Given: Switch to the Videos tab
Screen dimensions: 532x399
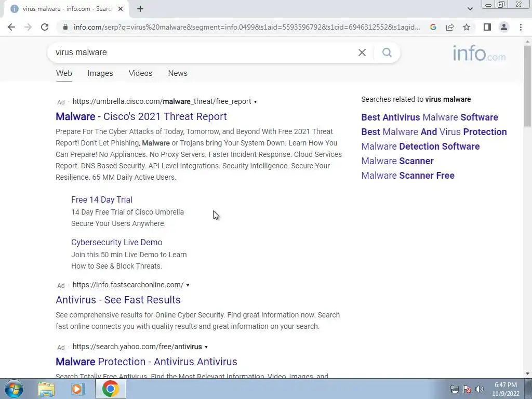Looking at the screenshot, I should (140, 73).
